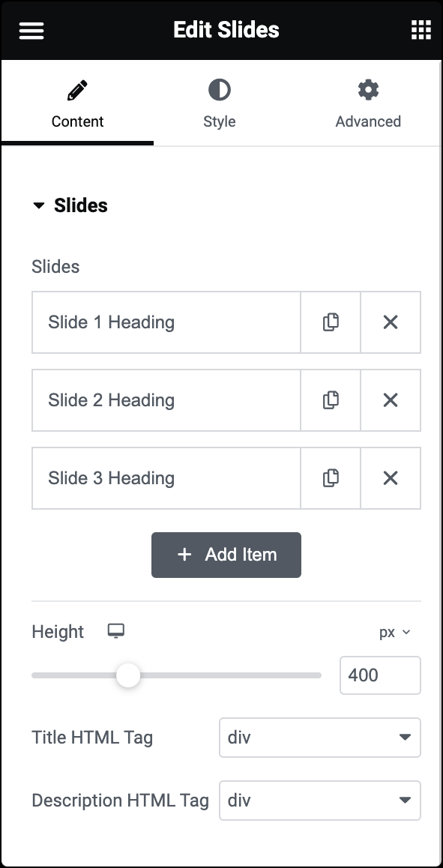
Task: Remove Slide 1 Heading
Action: (391, 322)
